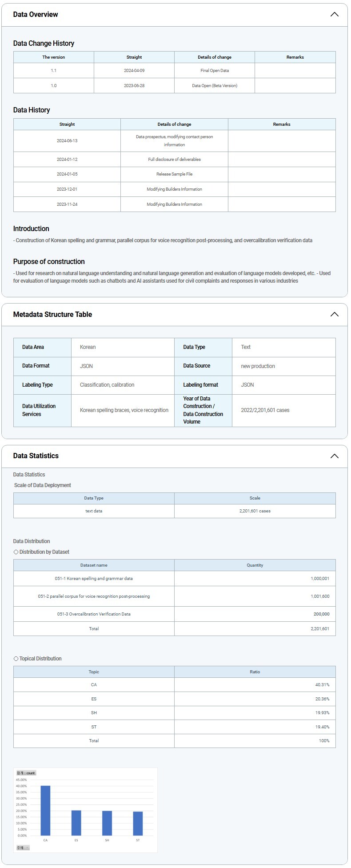The height and width of the screenshot is (868, 351).
Task: Click the Topical Distribution circle bullet
Action: (x=16, y=659)
